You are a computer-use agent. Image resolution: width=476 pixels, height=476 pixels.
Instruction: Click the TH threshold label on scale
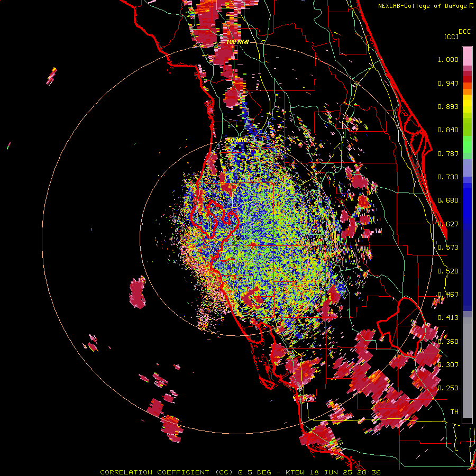click(x=454, y=412)
